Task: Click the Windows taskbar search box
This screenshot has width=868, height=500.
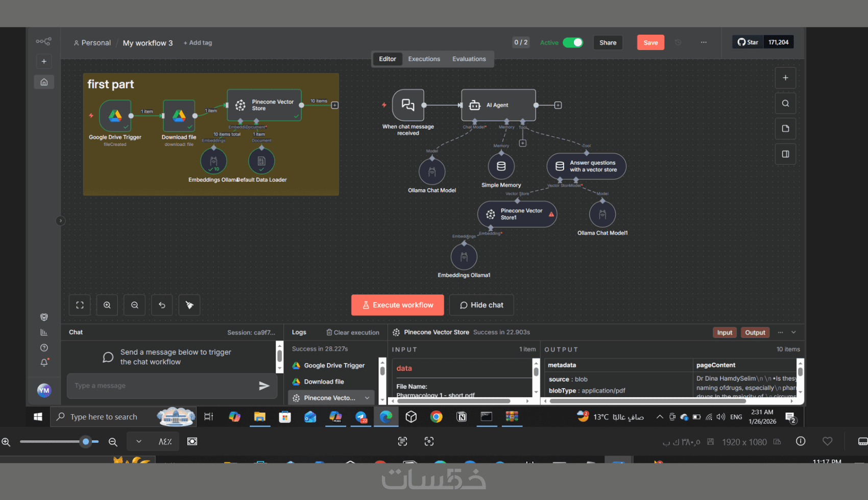Action: [123, 417]
